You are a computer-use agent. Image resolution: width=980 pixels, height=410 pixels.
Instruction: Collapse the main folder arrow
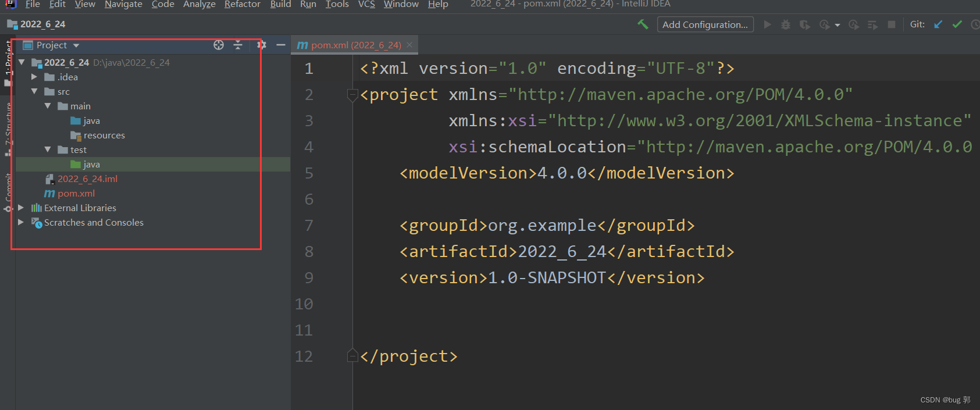pos(48,106)
